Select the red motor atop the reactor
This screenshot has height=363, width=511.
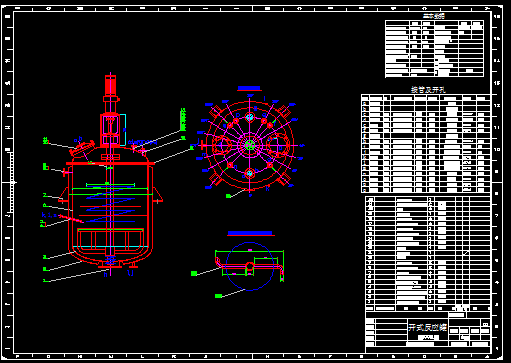[110, 85]
